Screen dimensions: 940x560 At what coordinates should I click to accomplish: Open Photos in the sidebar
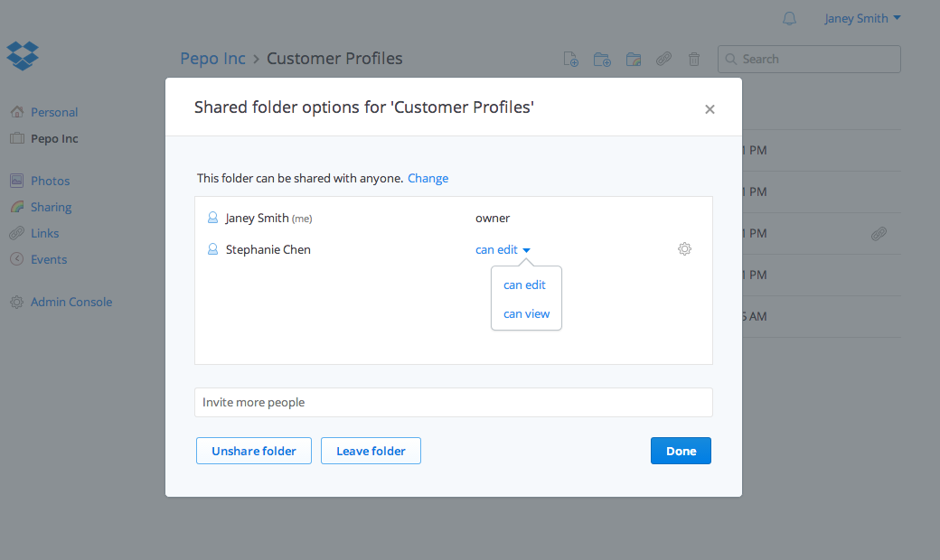point(50,181)
